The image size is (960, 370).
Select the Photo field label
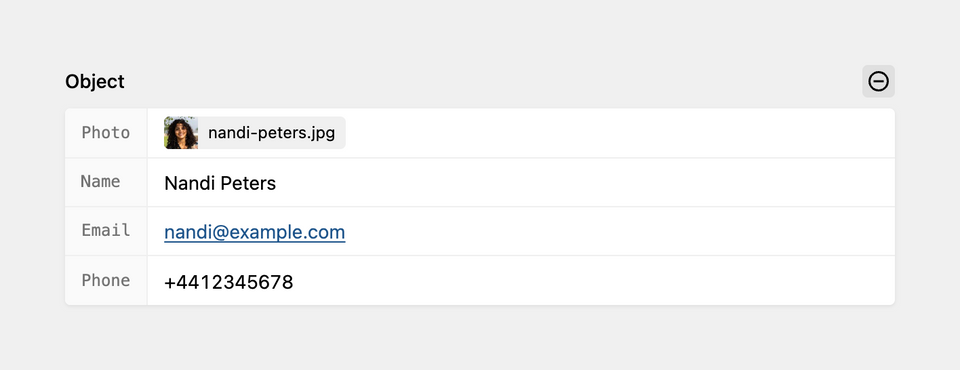pyautogui.click(x=106, y=133)
